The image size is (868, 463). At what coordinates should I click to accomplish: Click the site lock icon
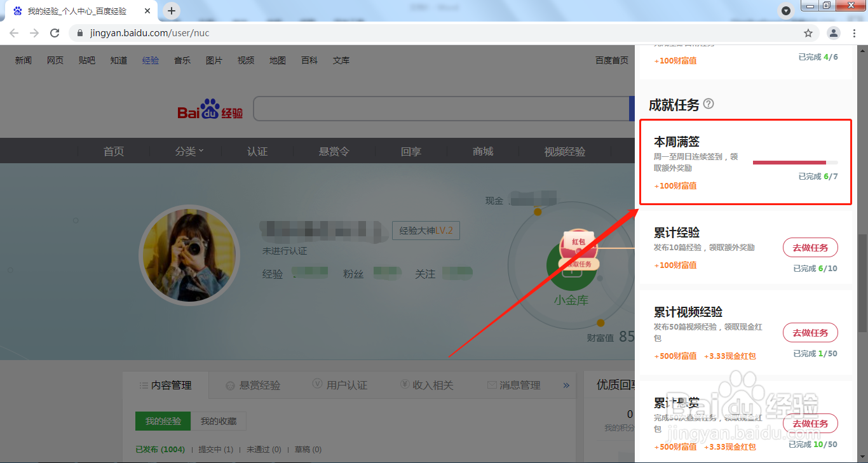click(x=80, y=33)
